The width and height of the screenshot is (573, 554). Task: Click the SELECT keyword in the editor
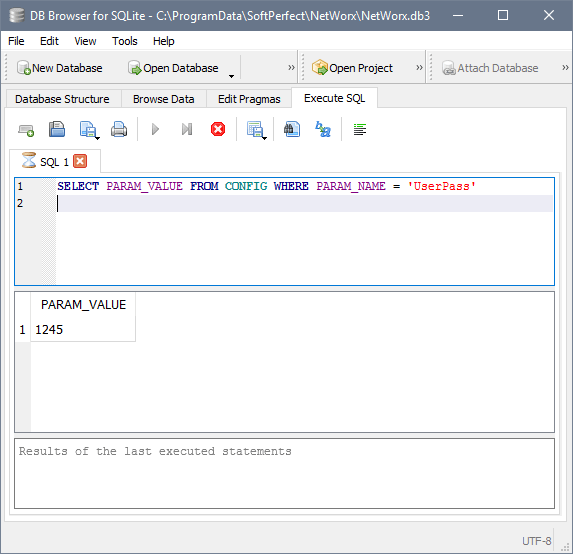(78, 186)
